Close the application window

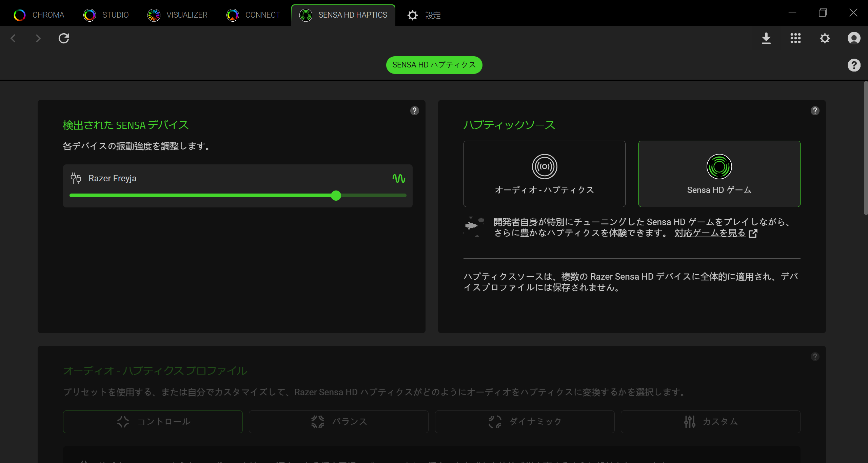click(x=853, y=13)
